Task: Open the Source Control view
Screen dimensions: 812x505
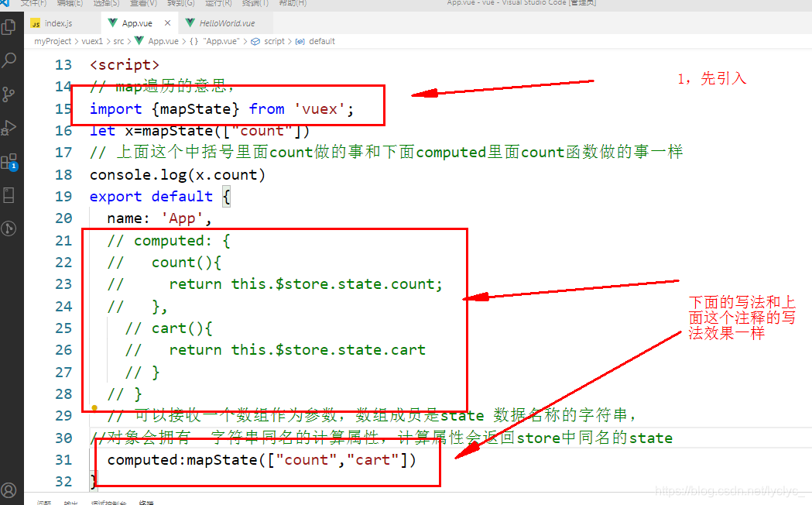Action: point(9,94)
